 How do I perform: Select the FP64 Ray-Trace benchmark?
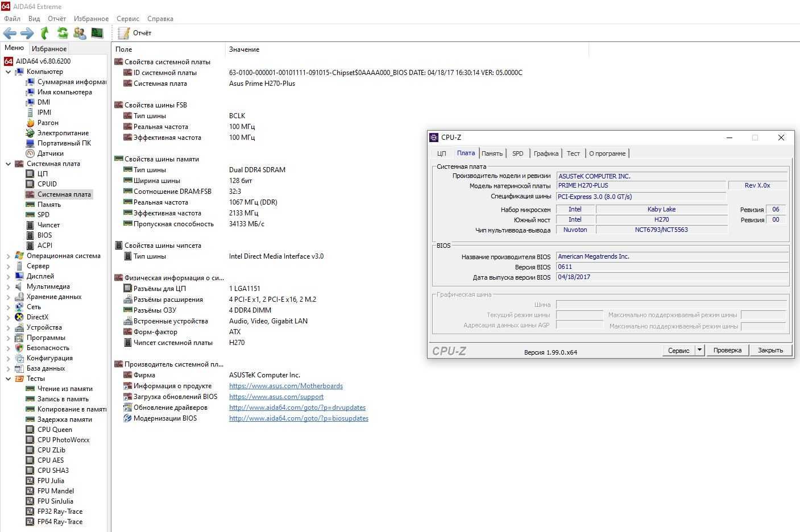[x=60, y=522]
